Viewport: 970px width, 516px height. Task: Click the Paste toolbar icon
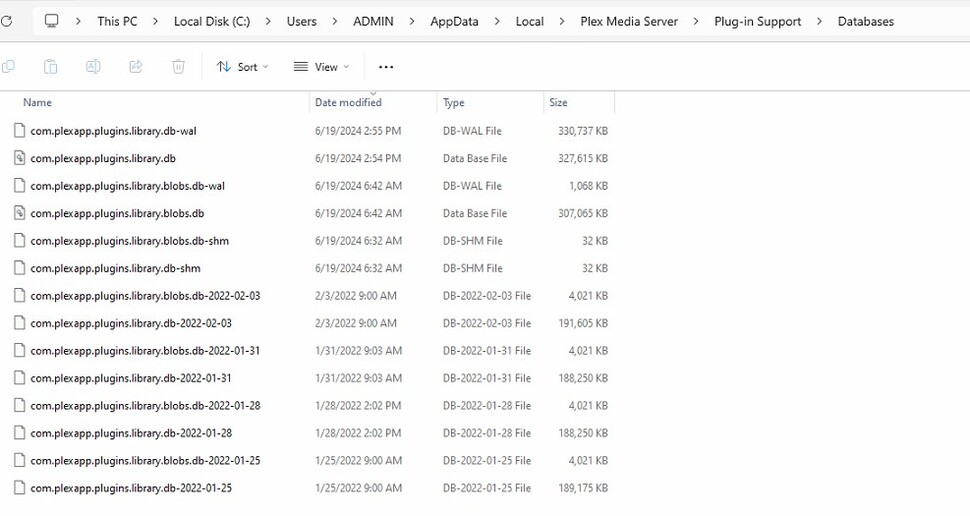(50, 67)
